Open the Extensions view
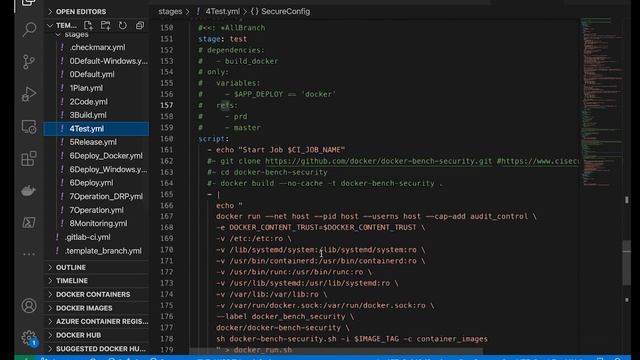 point(29,158)
